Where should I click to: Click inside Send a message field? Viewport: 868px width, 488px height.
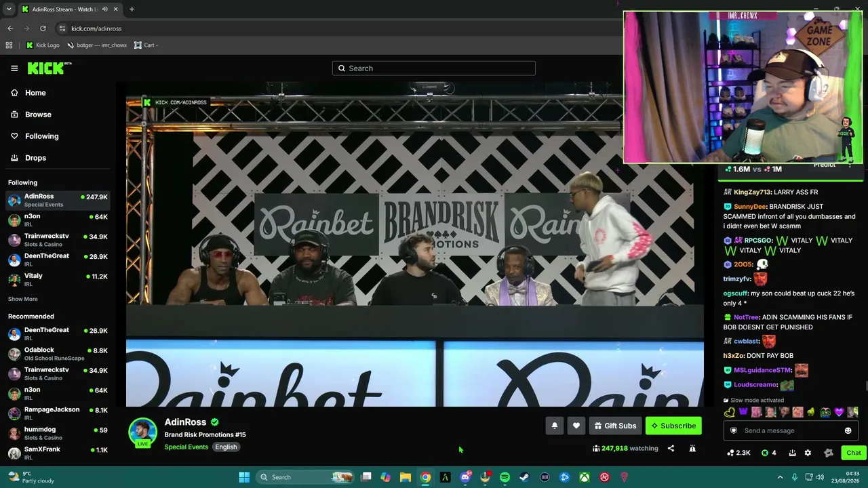coord(790,430)
